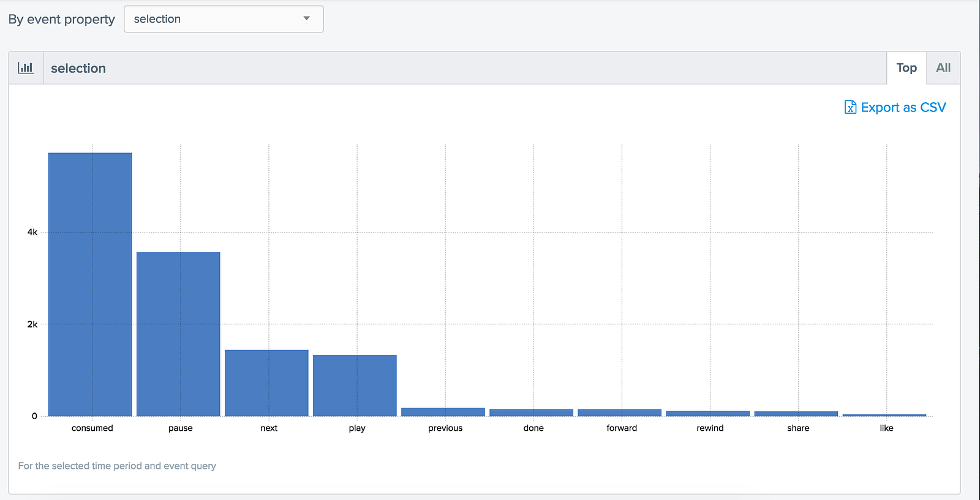Click the consumed bar in chart
The height and width of the screenshot is (500, 980).
[x=90, y=285]
